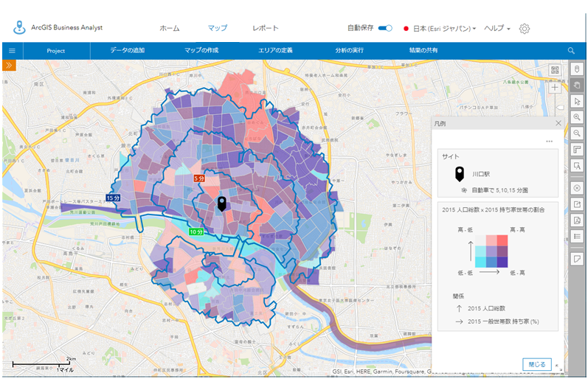Click the 閉じる button
The image size is (588, 390).
(536, 364)
